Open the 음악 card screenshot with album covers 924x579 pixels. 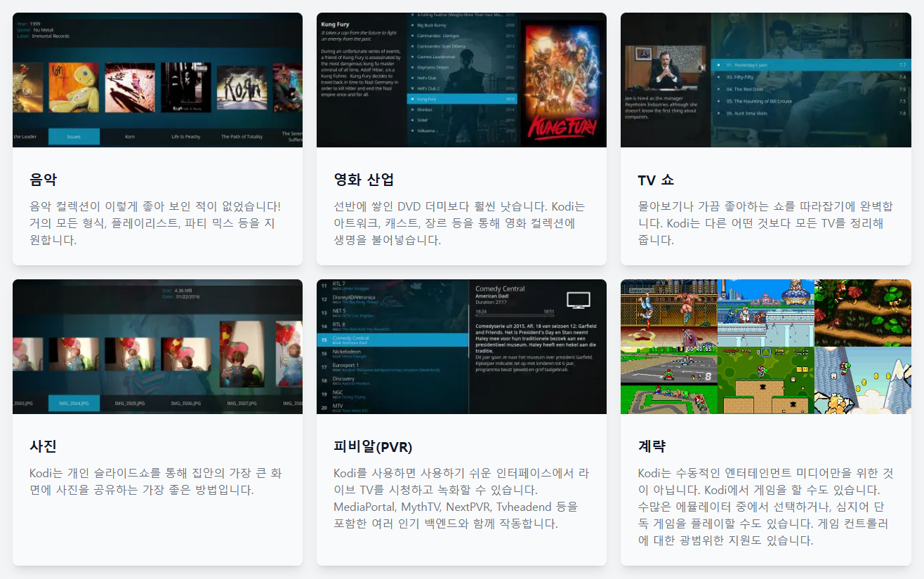click(157, 80)
